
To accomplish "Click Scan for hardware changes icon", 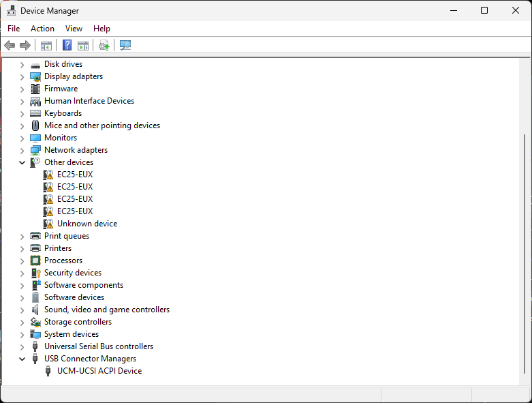I will [125, 45].
